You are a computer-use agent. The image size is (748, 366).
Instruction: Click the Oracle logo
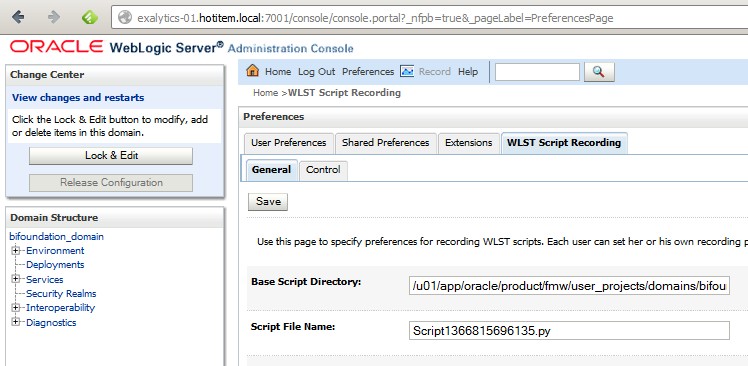click(56, 47)
